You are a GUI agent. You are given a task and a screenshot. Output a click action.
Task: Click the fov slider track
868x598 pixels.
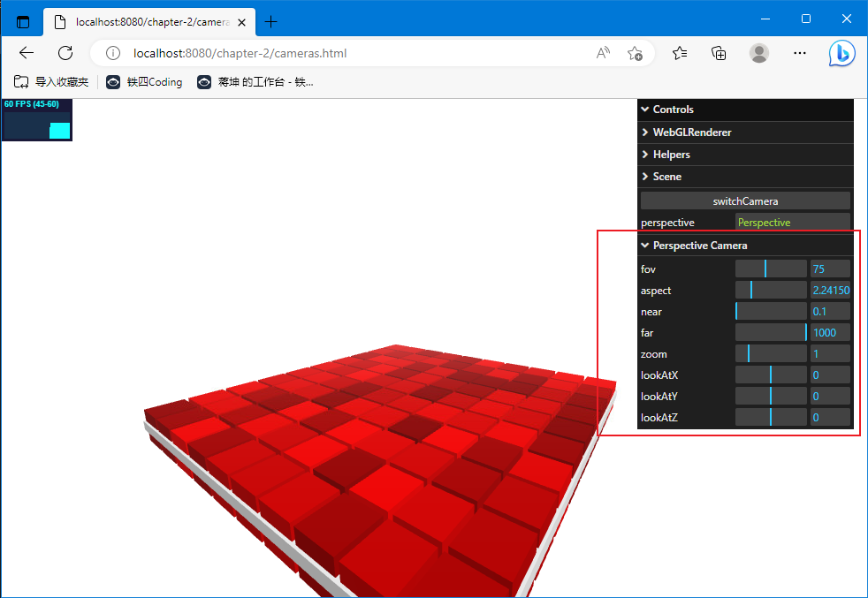click(x=770, y=269)
